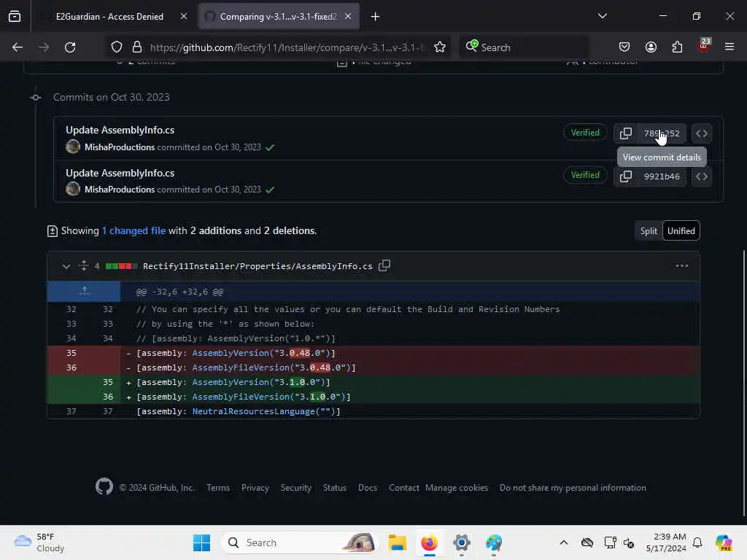The height and width of the screenshot is (560, 747).
Task: Open the AssemblyInfo.cs diff options menu
Action: point(682,265)
